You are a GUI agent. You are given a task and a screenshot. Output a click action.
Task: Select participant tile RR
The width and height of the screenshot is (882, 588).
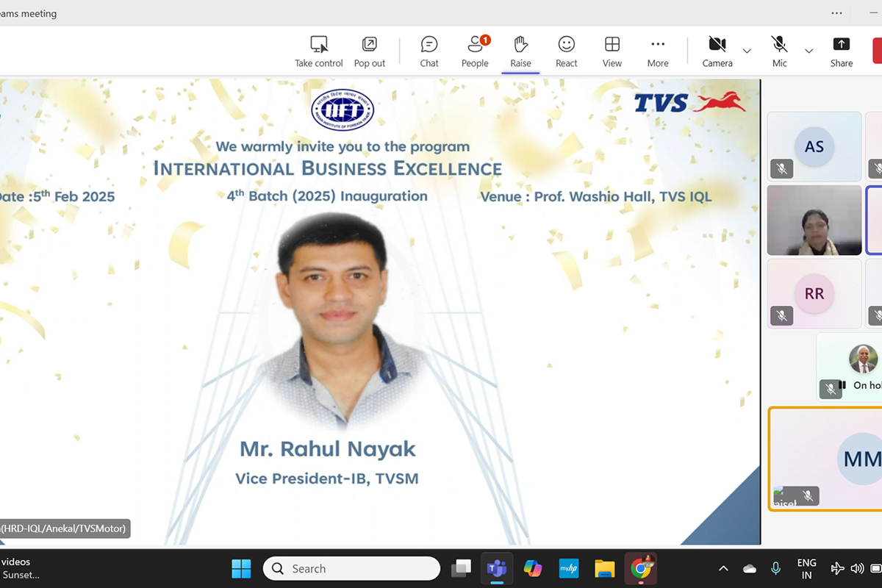pyautogui.click(x=814, y=293)
